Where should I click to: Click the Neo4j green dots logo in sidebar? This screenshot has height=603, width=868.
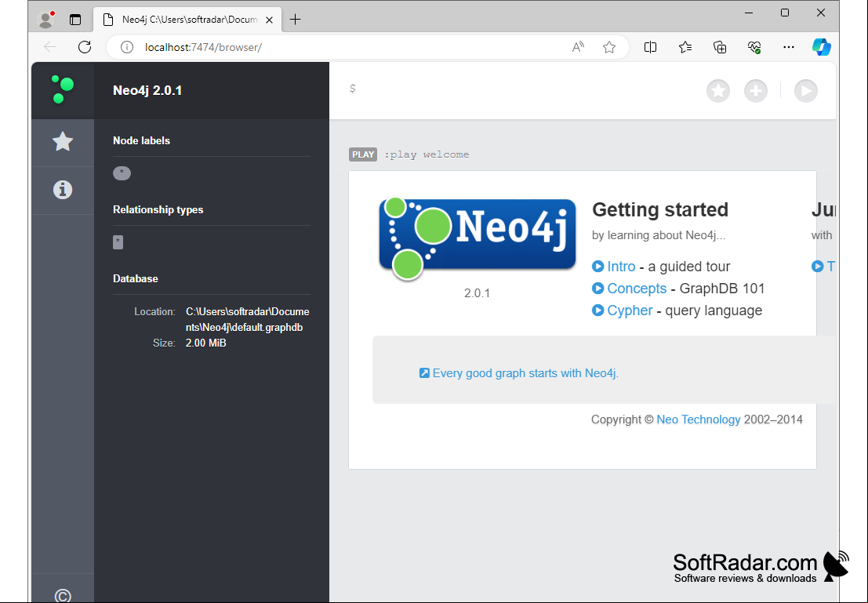[63, 89]
